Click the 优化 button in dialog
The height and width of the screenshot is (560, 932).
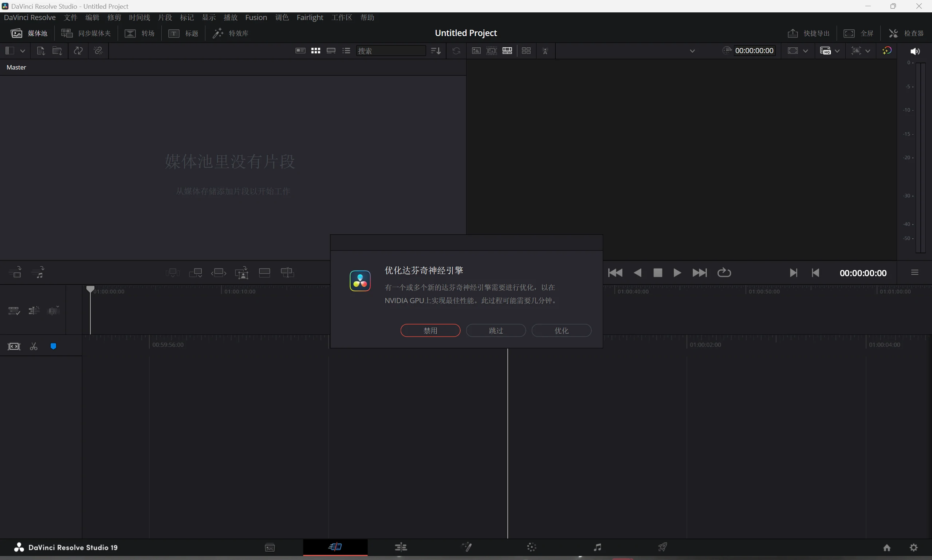561,330
